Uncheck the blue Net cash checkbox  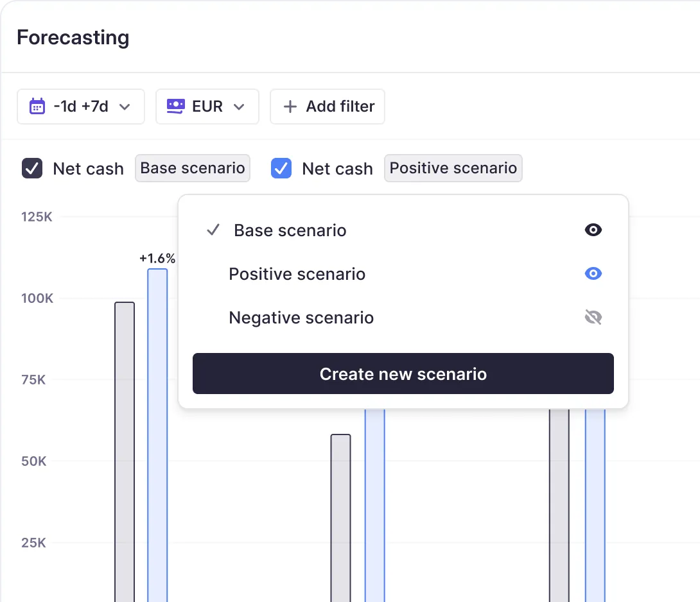[x=281, y=168]
